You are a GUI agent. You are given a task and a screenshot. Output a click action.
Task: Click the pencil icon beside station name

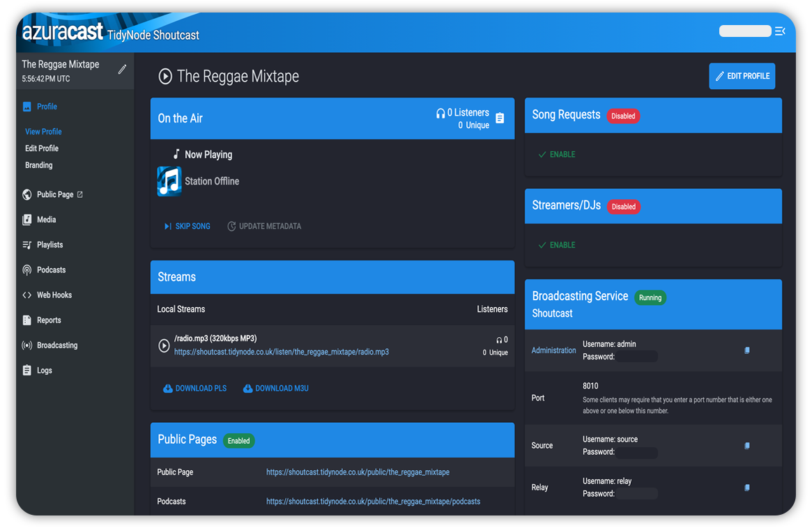[123, 69]
